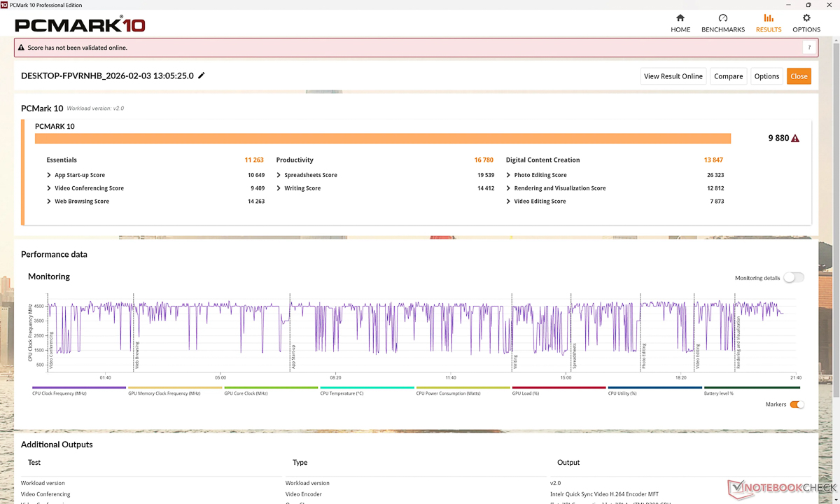Click the View Result Online button
Screen dimensions: 840x504
(673, 76)
